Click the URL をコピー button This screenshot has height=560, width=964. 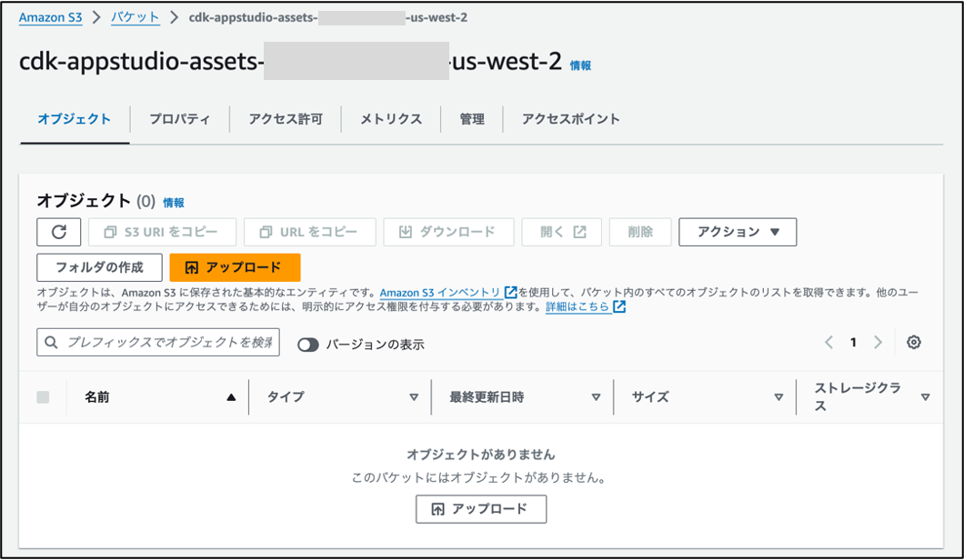pyautogui.click(x=310, y=232)
